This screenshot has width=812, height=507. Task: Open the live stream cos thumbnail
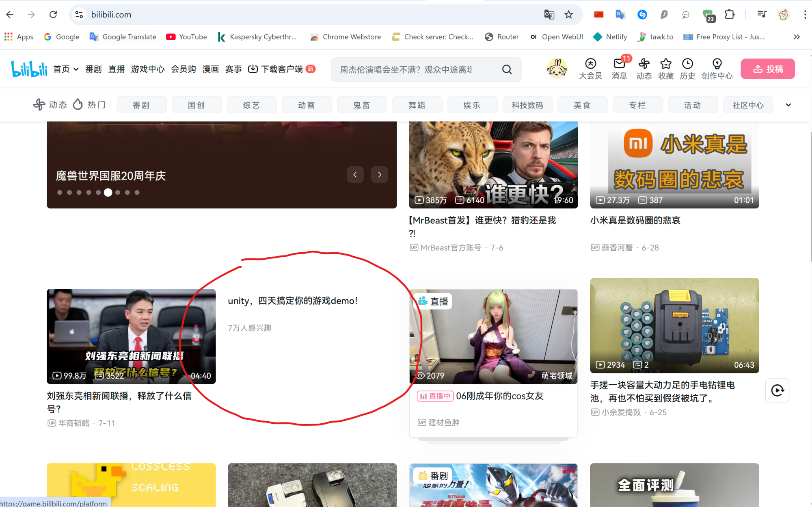(x=493, y=336)
